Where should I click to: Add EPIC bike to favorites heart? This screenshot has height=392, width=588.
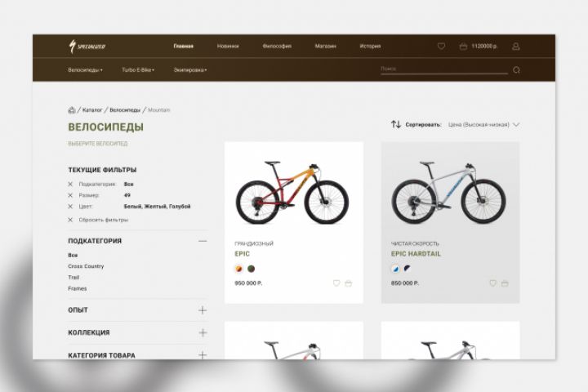coord(336,283)
